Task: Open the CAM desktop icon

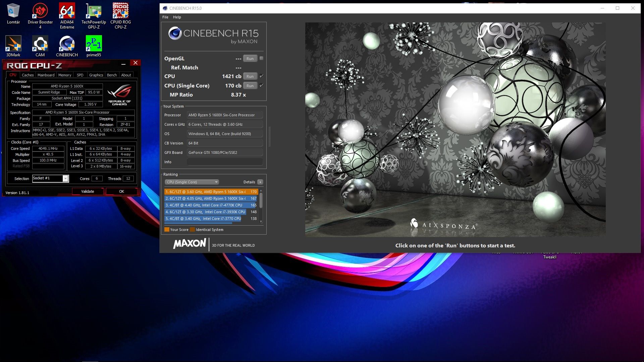Action: point(40,46)
